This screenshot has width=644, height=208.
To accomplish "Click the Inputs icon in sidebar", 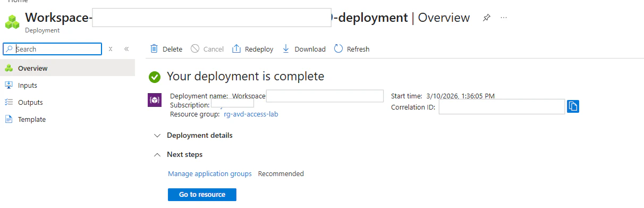I will (9, 85).
